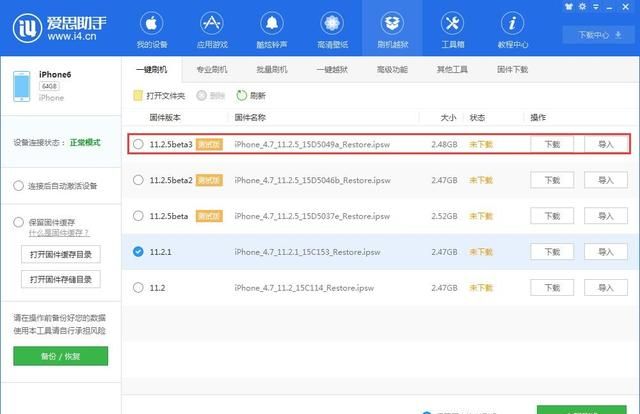
Task: Open 什么是固件缓存 help link
Action: [59, 233]
